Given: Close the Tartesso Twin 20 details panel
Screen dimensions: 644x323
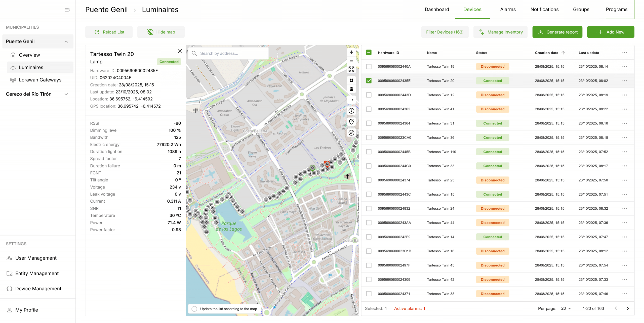Looking at the screenshot, I should (x=180, y=51).
